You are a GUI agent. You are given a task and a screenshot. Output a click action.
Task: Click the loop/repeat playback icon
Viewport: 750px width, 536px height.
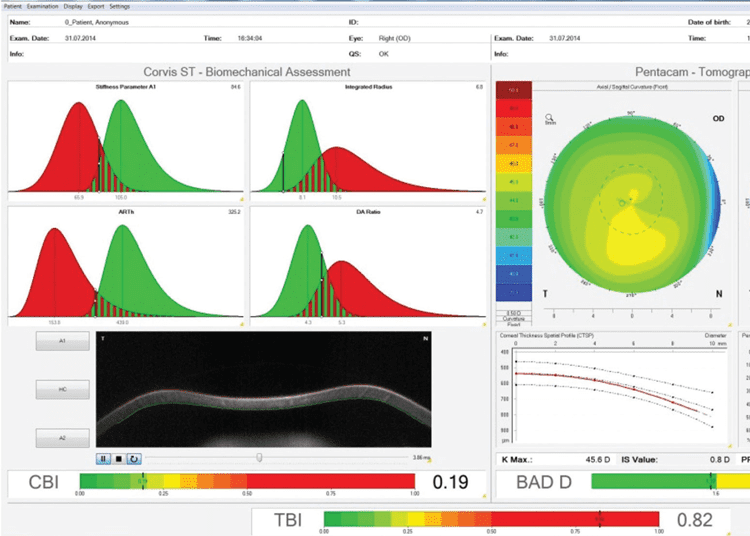pyautogui.click(x=132, y=458)
